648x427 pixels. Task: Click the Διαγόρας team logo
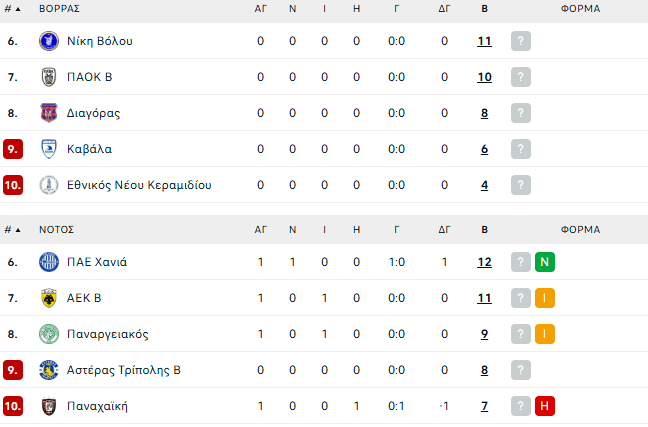[48, 113]
